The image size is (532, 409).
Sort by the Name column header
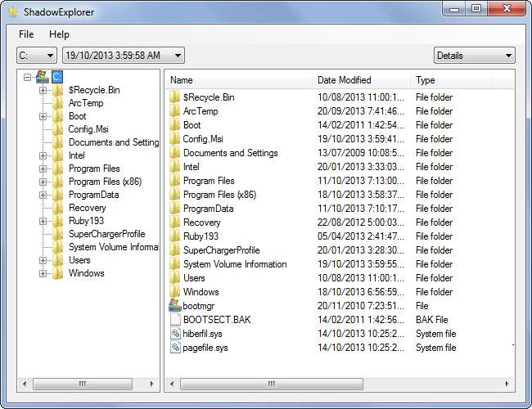click(239, 80)
